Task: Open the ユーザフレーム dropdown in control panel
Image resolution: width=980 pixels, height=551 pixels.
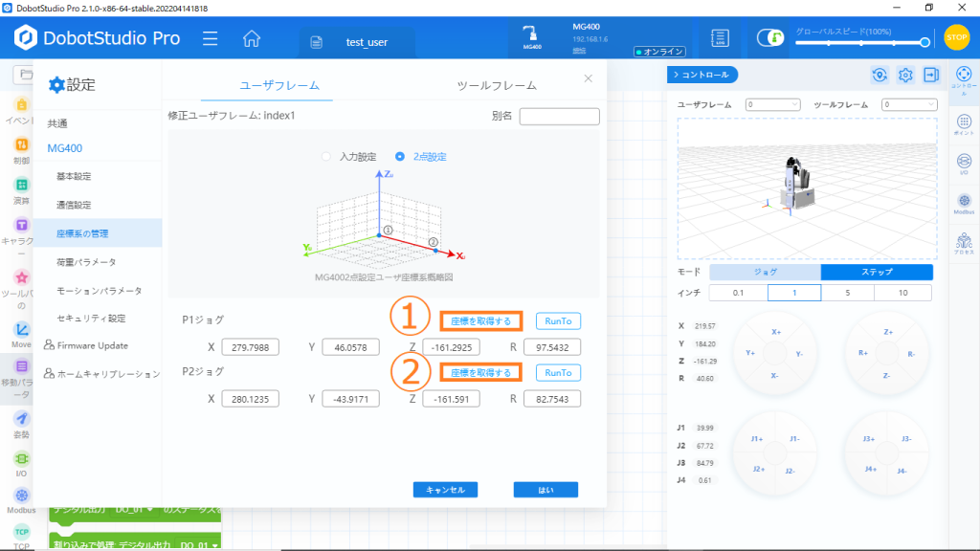Action: point(772,104)
